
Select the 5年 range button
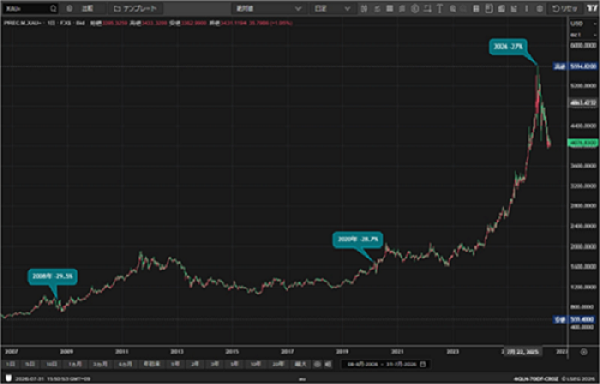235,364
